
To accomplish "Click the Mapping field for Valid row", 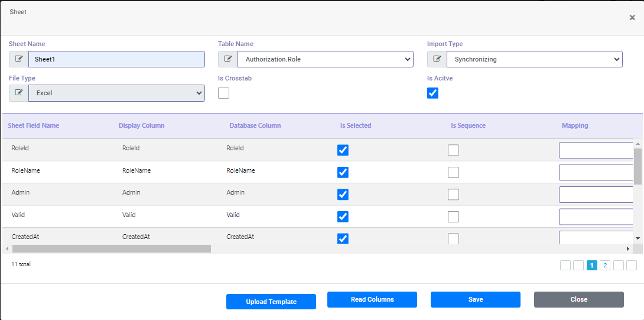I will 596,216.
